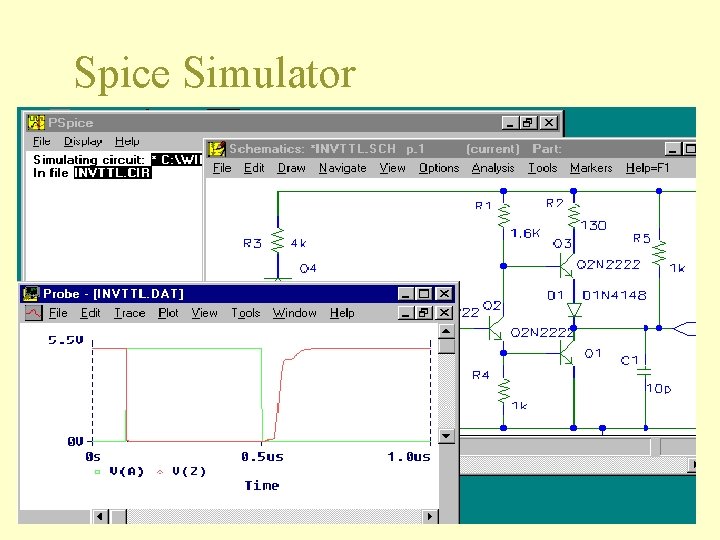The height and width of the screenshot is (540, 720).
Task: Open the Probe File menu
Action: (x=58, y=313)
